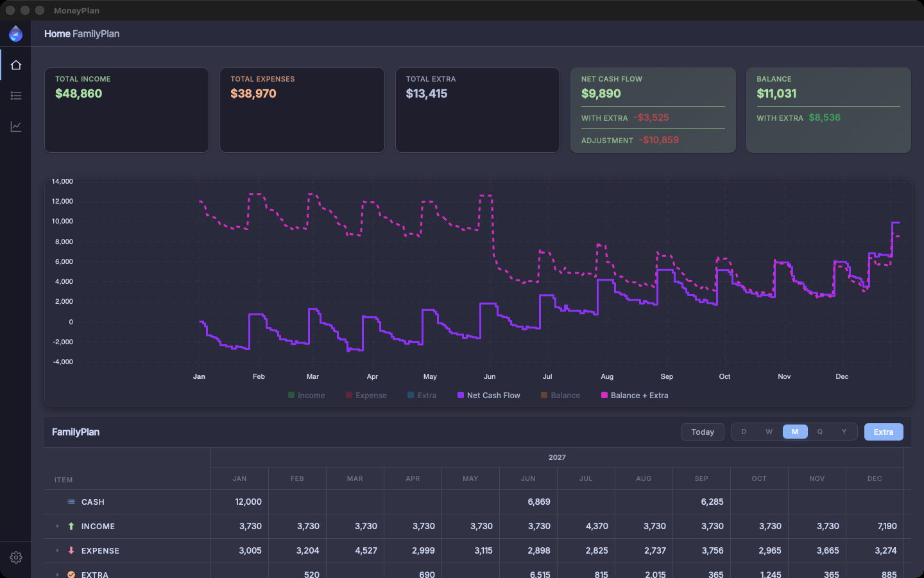Click the adjustment value -$10,859
924x578 pixels.
[659, 140]
